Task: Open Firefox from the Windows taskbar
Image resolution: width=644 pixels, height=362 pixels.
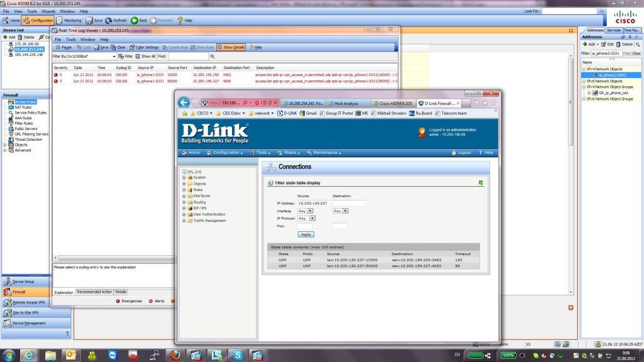Action: coord(175,355)
